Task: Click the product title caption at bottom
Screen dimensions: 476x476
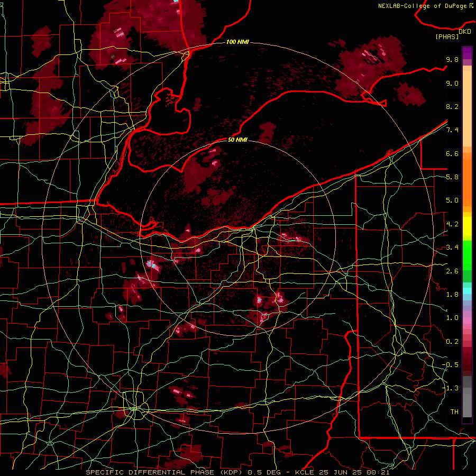Action: [237, 472]
